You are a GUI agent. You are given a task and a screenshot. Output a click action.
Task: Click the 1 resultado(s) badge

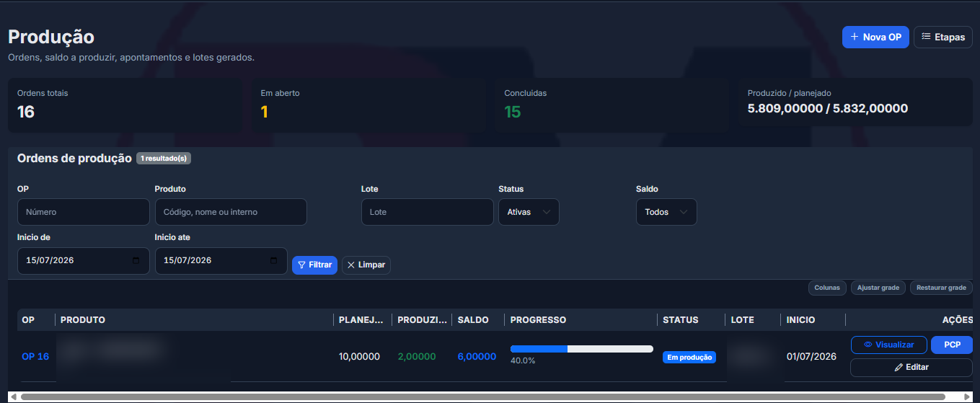point(164,158)
